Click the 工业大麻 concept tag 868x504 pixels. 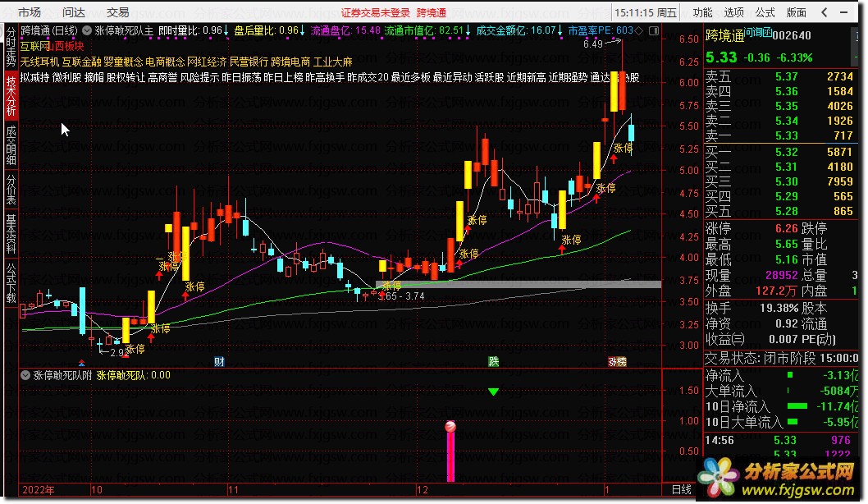(333, 62)
